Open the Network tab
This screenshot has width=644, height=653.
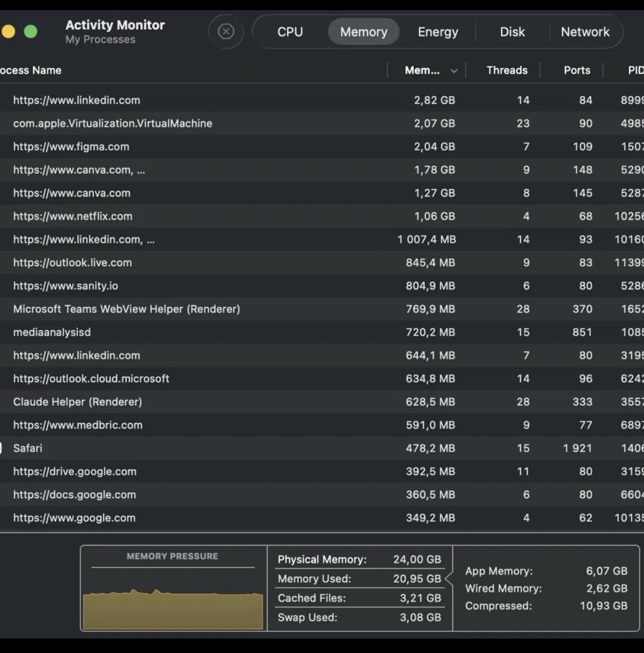coord(585,32)
